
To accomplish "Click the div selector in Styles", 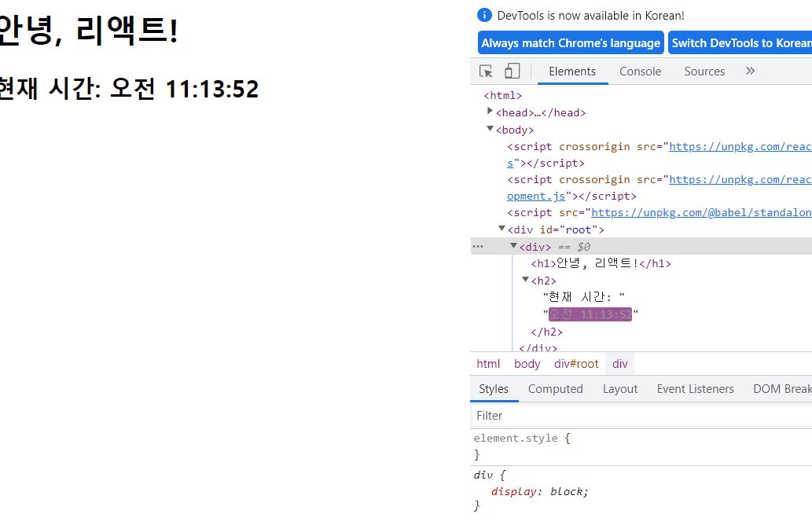I will coord(483,475).
